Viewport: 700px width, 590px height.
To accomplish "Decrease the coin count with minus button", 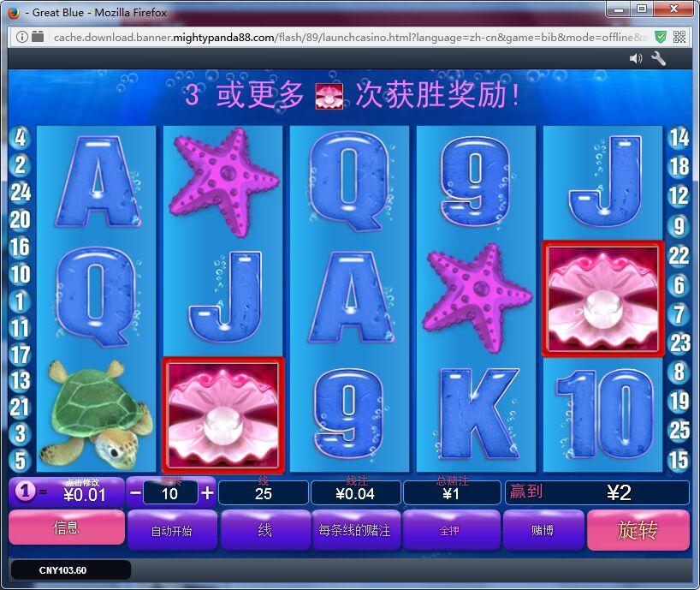I will point(135,492).
